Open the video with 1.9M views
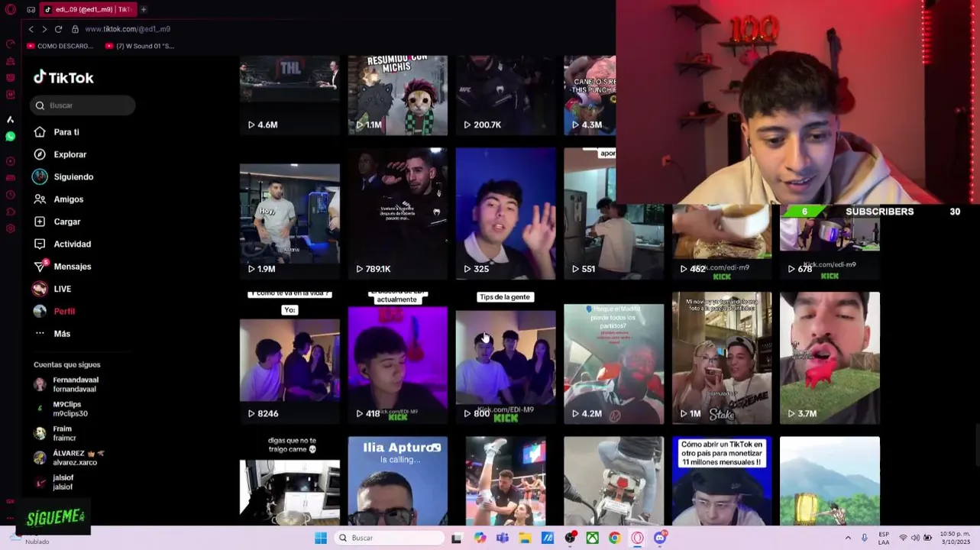The width and height of the screenshot is (980, 550). [289, 214]
